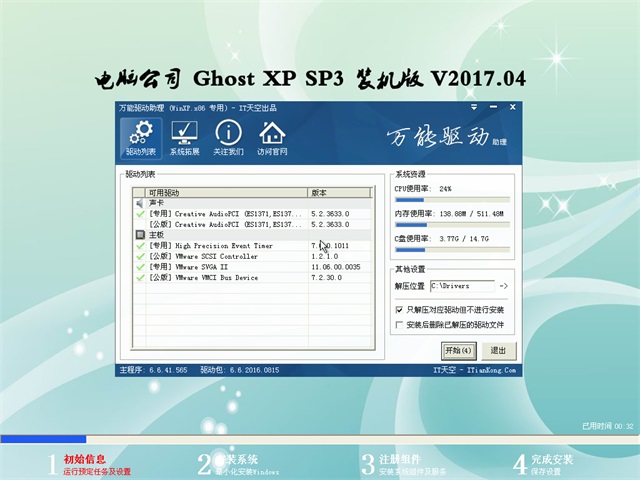
Task: Visit the 访问官网 home icon
Action: [x=272, y=138]
